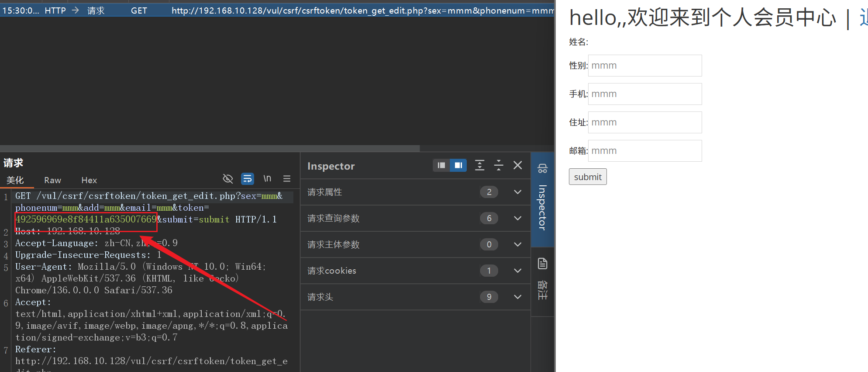Dock Inspector to the right layout icon

pyautogui.click(x=458, y=165)
